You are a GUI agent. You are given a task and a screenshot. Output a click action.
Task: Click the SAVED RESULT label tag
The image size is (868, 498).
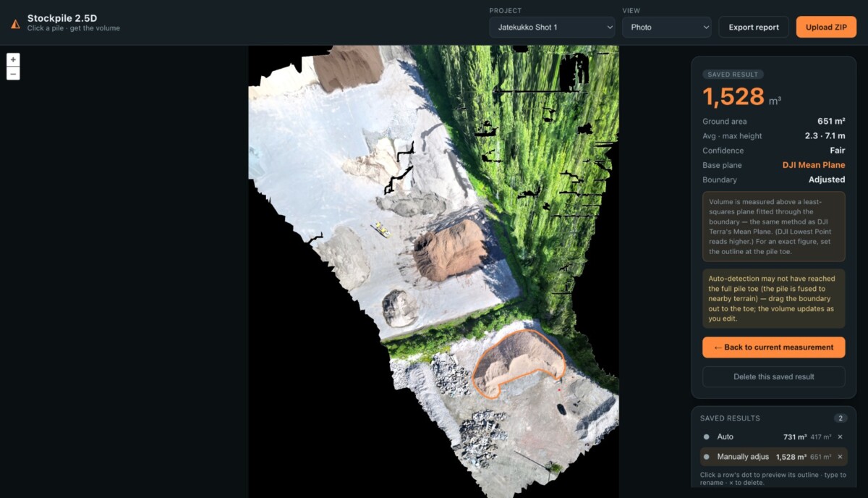pyautogui.click(x=733, y=75)
